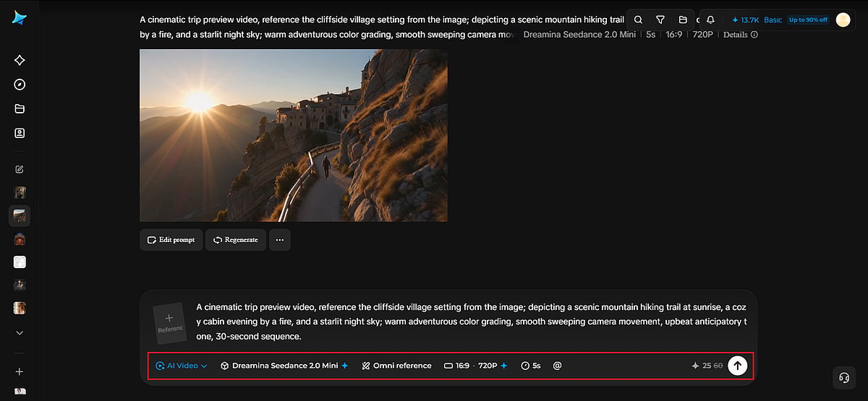This screenshot has height=401, width=868.
Task: Click into the prompt text field
Action: [x=471, y=322]
